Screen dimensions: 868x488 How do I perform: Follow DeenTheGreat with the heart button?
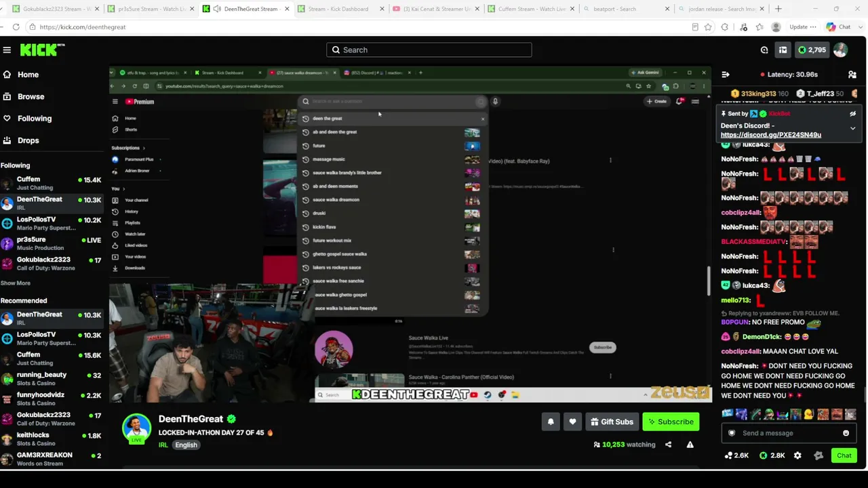click(x=572, y=422)
